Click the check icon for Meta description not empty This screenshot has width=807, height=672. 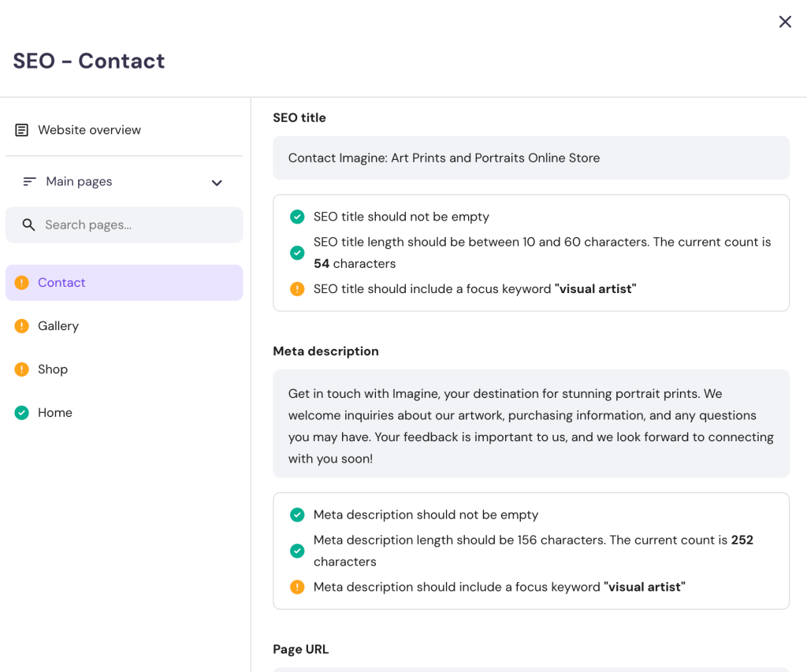(297, 514)
